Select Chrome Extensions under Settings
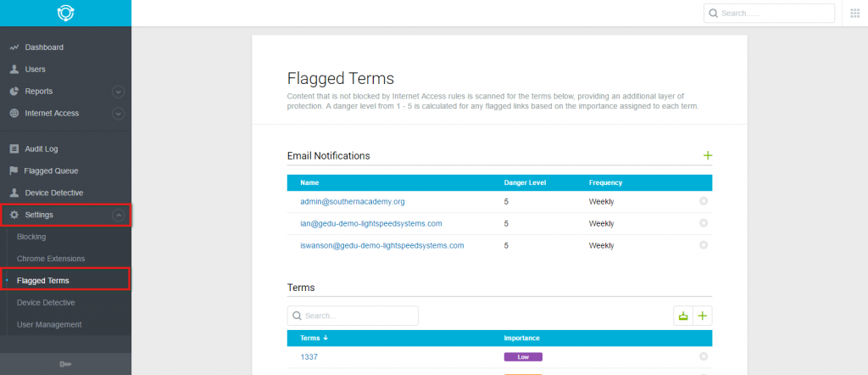This screenshot has height=375, width=868. click(51, 259)
